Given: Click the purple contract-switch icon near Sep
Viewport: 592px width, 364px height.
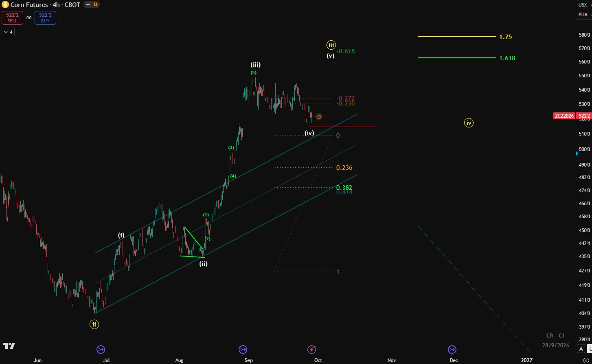Looking at the screenshot, I should 243,349.
